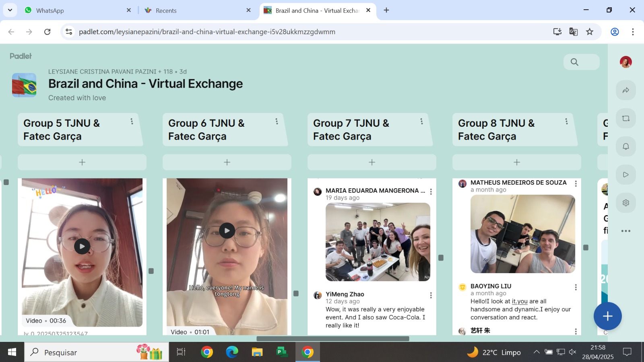Add a post under Group 6 column
Image resolution: width=644 pixels, height=362 pixels.
[x=227, y=162]
